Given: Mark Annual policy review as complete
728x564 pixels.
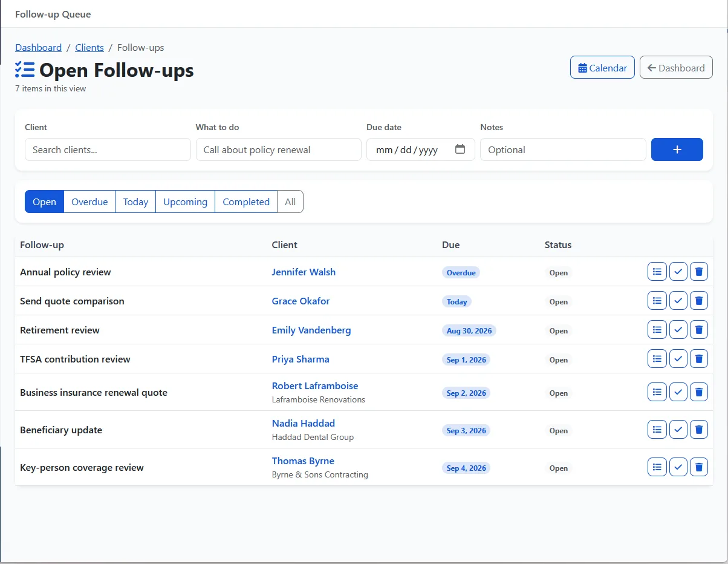Looking at the screenshot, I should point(678,272).
